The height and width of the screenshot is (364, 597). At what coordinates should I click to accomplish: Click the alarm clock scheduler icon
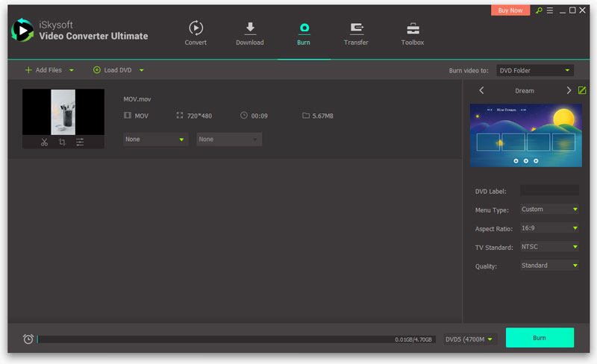click(x=28, y=339)
